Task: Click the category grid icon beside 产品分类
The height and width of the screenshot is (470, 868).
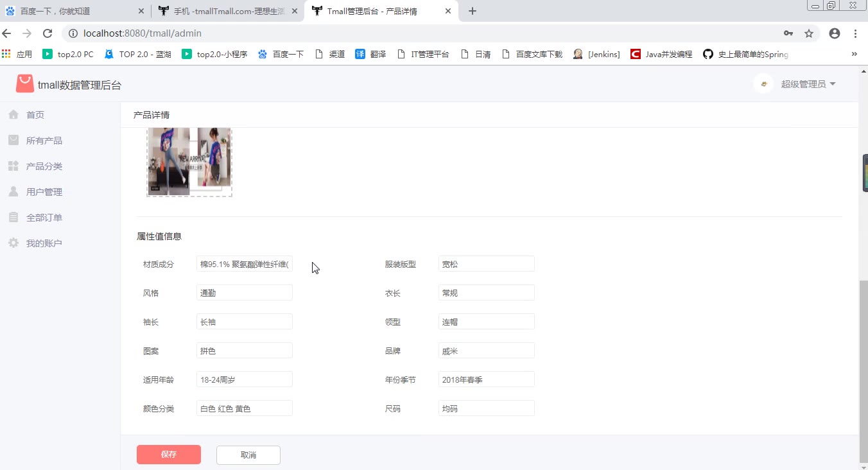Action: pos(13,166)
